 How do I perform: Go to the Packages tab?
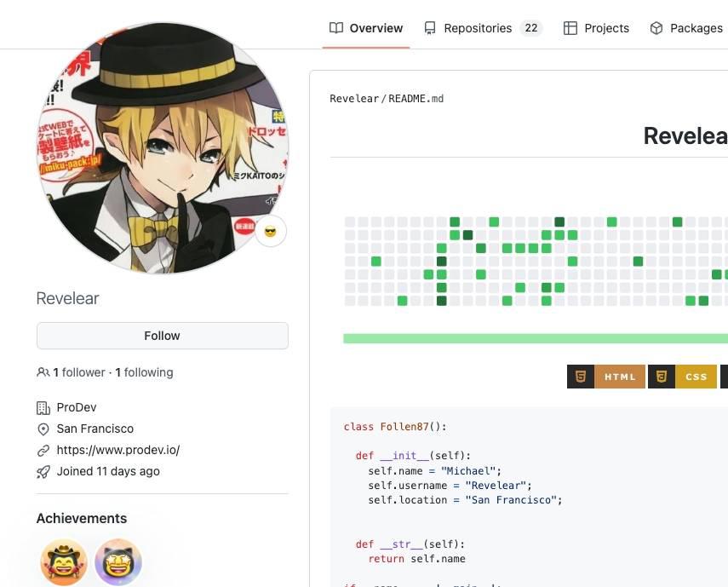tap(686, 28)
